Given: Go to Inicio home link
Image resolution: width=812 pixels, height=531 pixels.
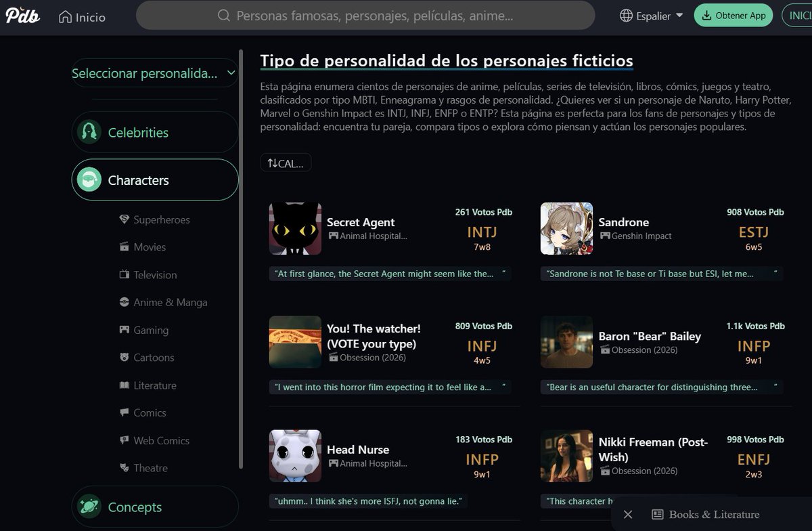Looking at the screenshot, I should [x=82, y=17].
